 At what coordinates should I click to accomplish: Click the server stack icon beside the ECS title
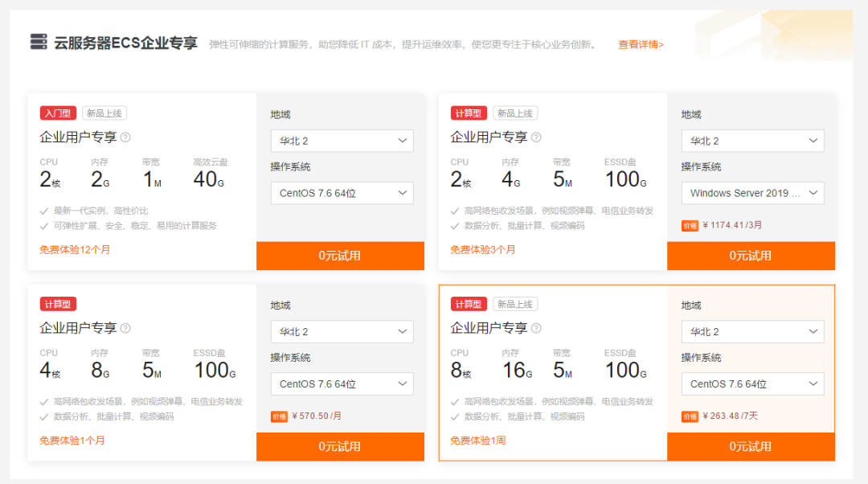click(x=39, y=43)
